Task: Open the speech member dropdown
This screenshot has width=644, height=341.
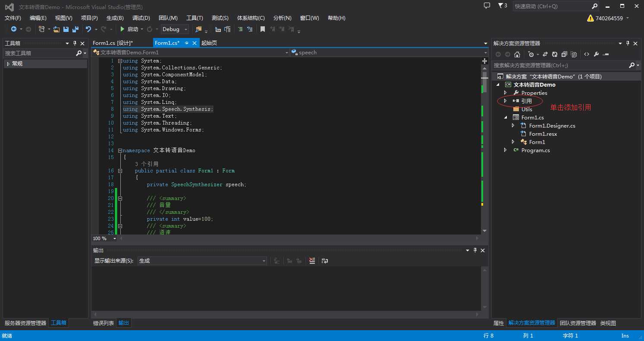Action: [389, 52]
